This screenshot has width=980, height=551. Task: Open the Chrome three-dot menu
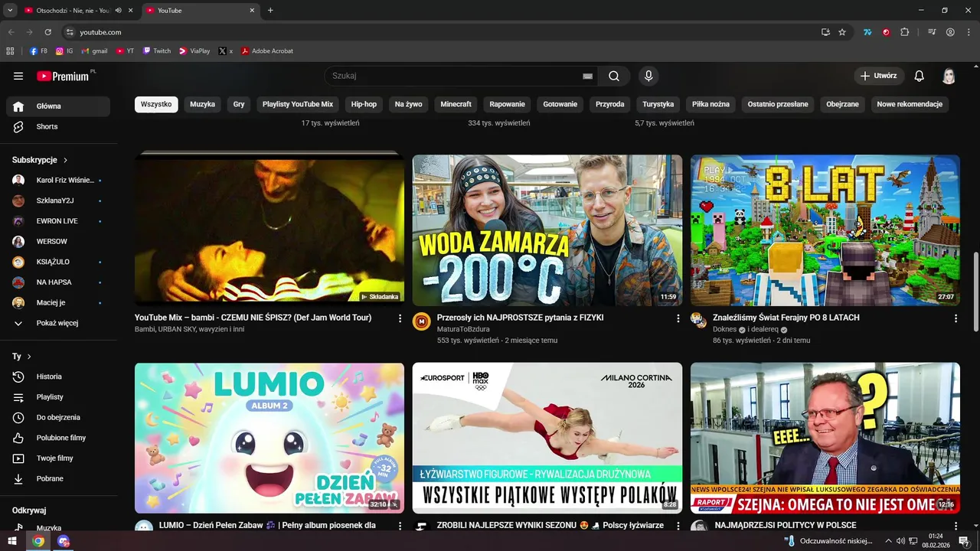[969, 32]
